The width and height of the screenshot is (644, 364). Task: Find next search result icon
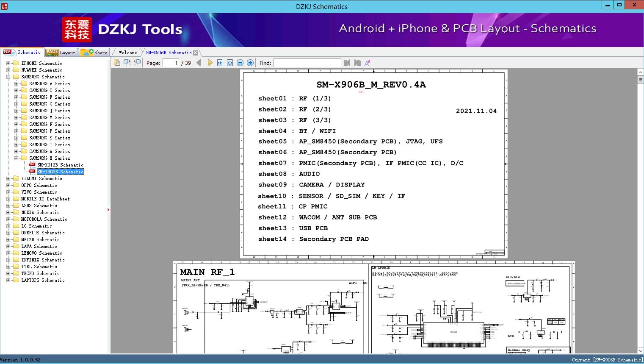357,63
